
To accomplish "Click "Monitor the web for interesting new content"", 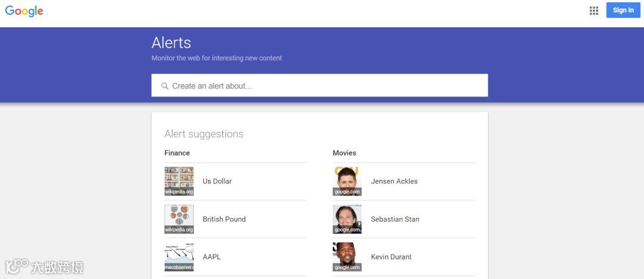I will click(x=216, y=58).
